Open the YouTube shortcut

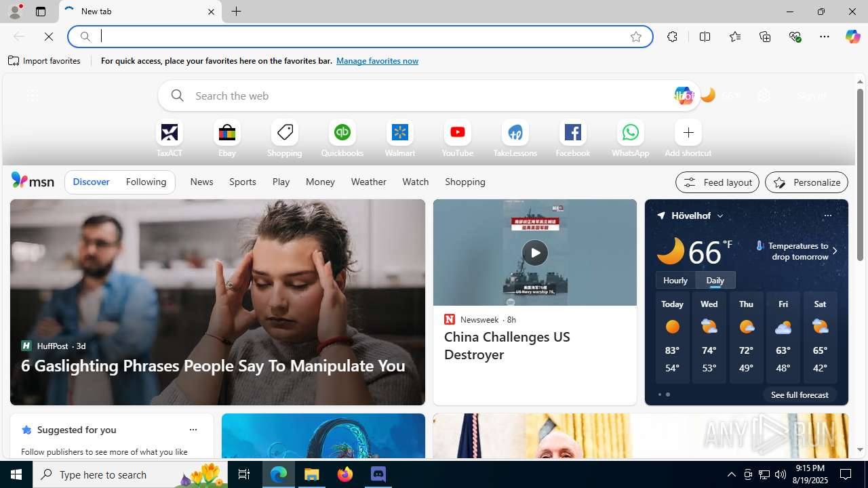457,138
